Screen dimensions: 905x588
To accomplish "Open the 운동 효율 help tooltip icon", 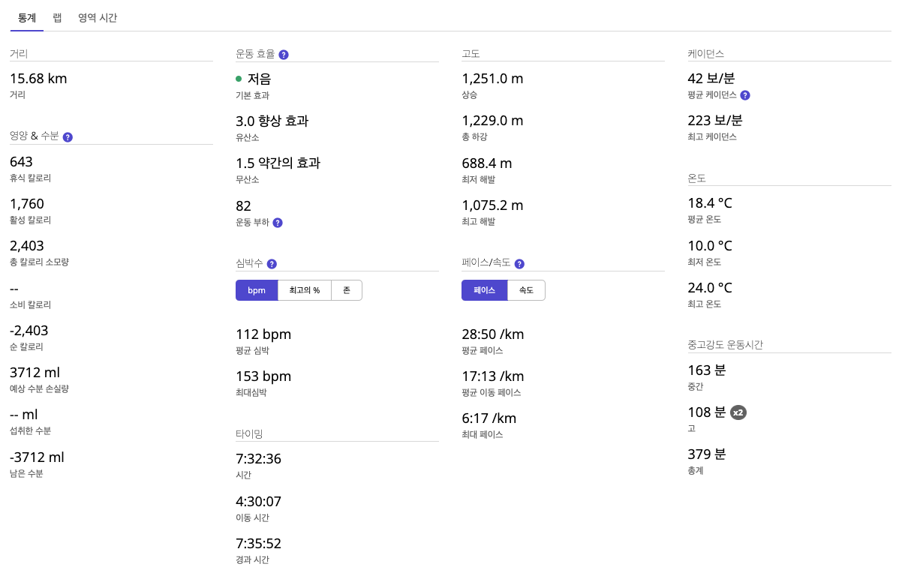I will point(284,53).
